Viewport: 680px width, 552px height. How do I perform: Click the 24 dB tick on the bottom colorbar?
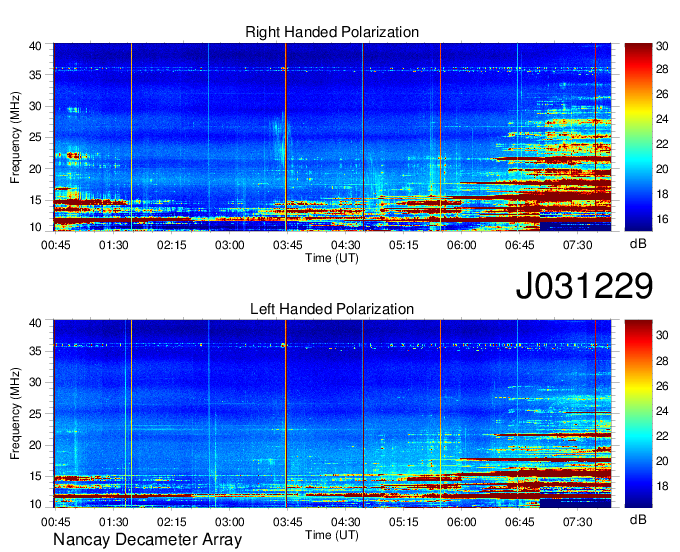(662, 411)
